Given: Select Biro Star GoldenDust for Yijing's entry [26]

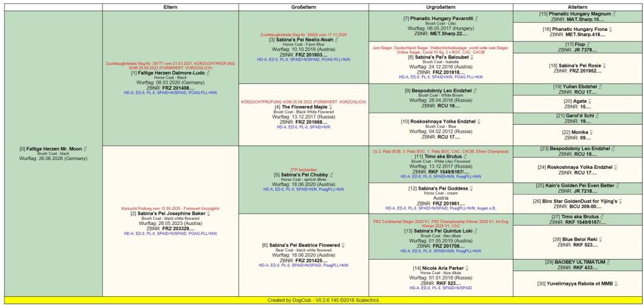Looking at the screenshot, I should (579, 202).
